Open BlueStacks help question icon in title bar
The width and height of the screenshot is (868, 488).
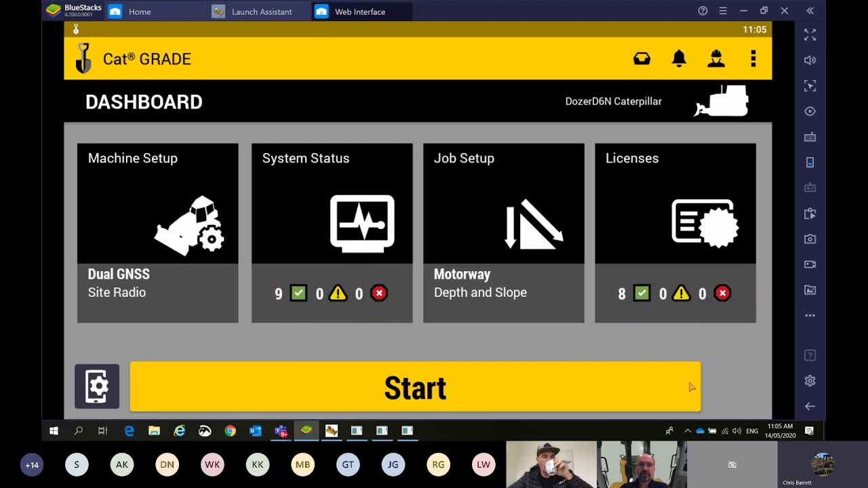tap(703, 11)
